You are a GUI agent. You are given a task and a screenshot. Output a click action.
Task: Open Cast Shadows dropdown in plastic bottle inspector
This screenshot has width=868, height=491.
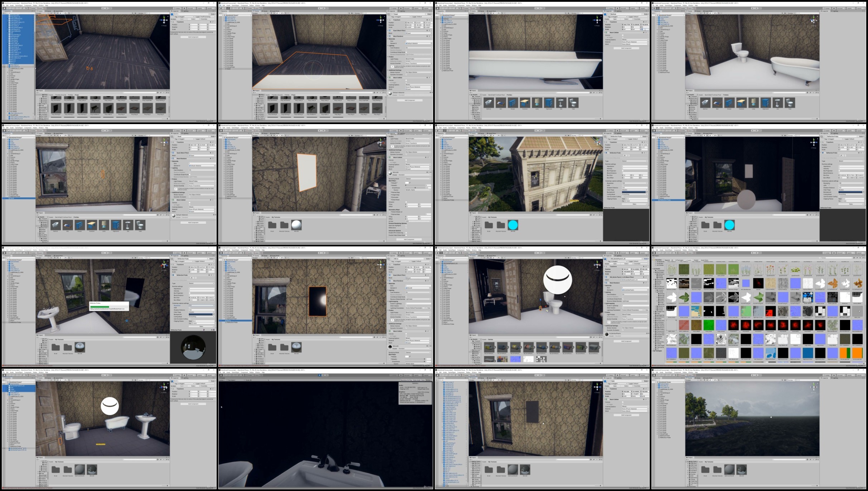click(635, 294)
